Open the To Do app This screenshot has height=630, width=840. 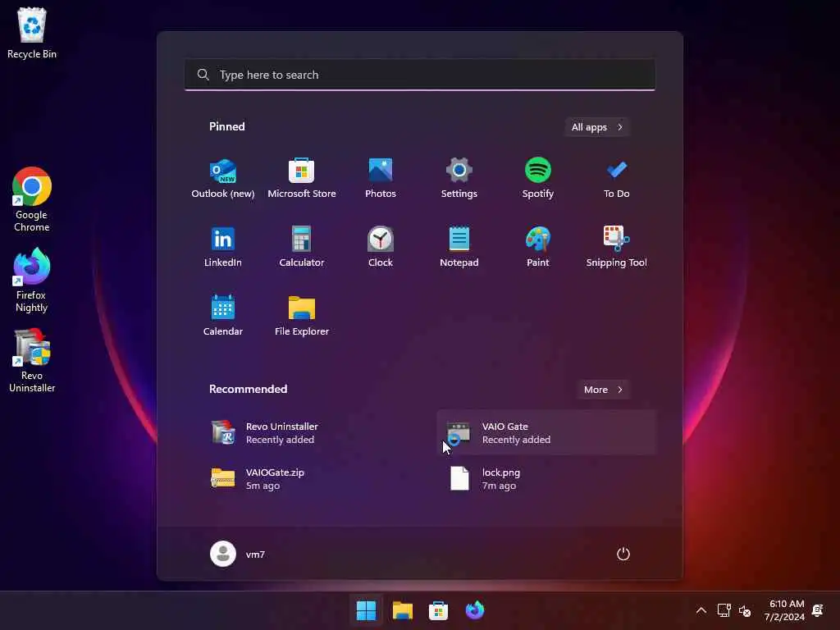click(617, 178)
